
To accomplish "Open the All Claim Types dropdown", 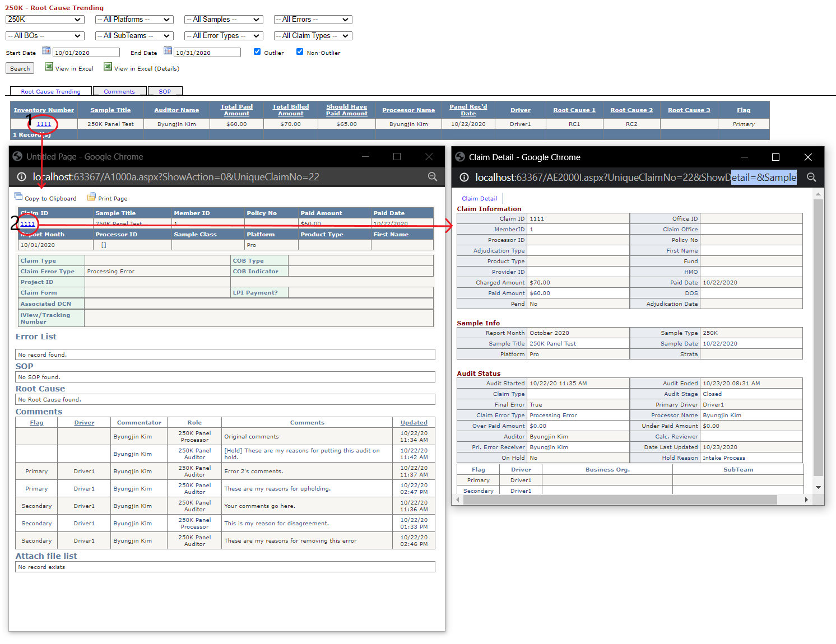I will point(313,36).
